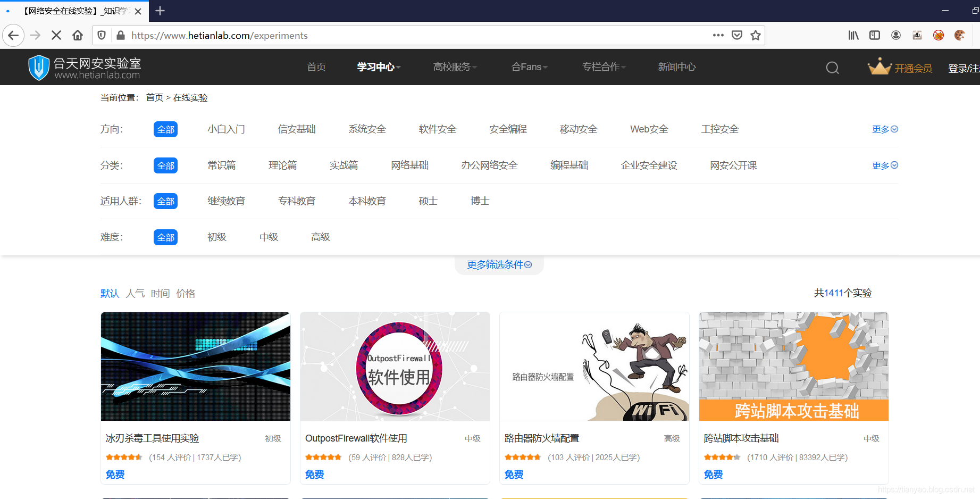Open 路由器防火墙配置 title link

click(x=541, y=438)
